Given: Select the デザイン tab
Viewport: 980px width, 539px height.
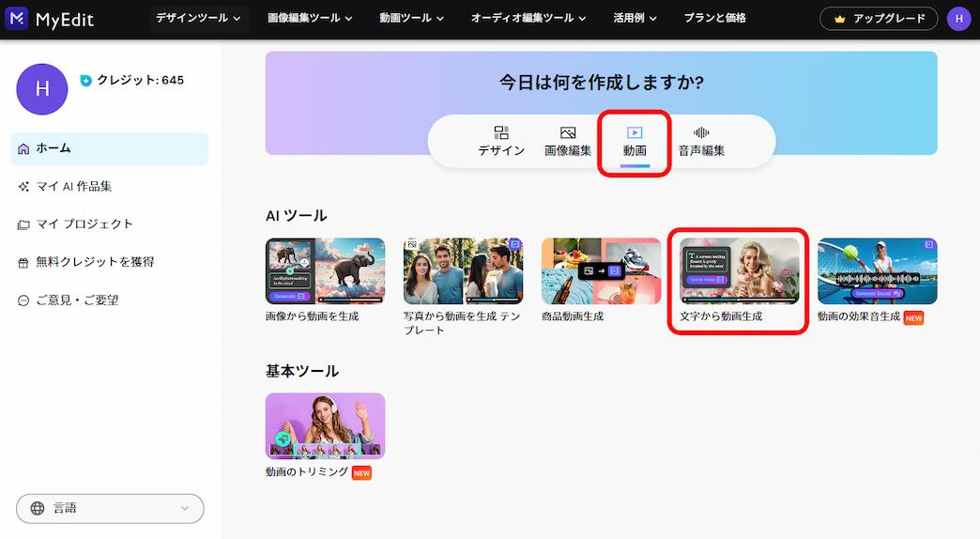Looking at the screenshot, I should coord(501,142).
